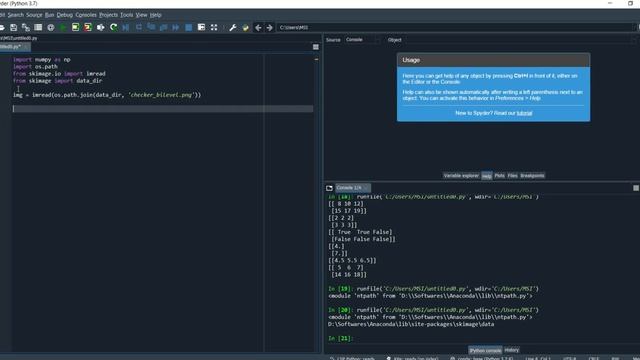Go back with the left arrow icon
The width and height of the screenshot is (640, 360).
pyautogui.click(x=258, y=27)
